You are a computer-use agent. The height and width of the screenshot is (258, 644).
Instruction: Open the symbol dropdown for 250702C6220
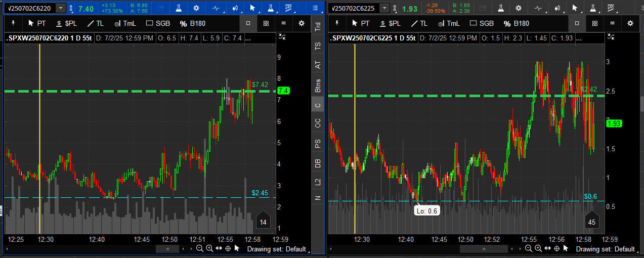click(61, 8)
